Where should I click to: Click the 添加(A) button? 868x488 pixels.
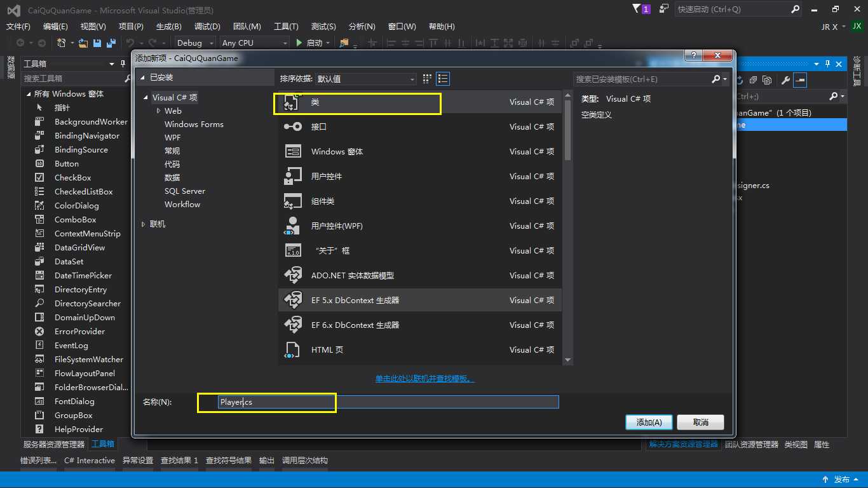[x=649, y=422]
